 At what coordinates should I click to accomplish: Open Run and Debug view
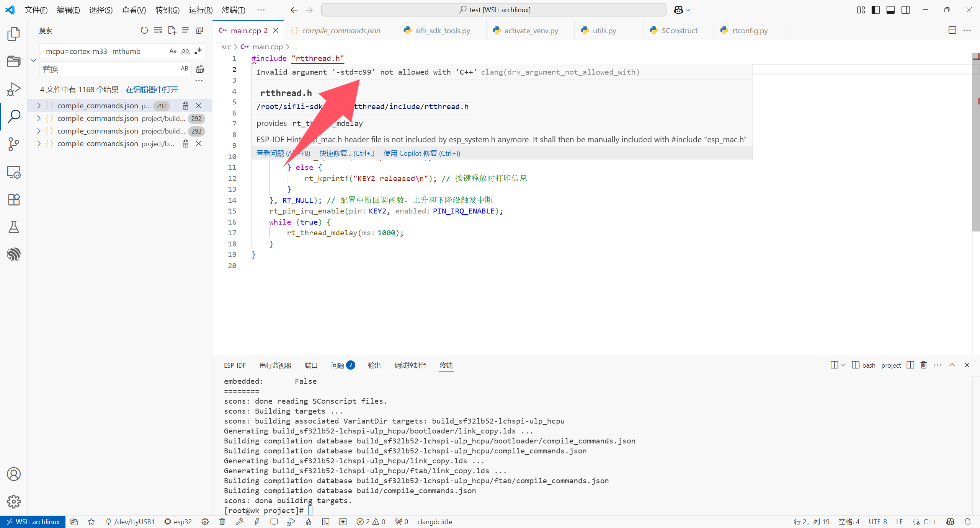[14, 89]
